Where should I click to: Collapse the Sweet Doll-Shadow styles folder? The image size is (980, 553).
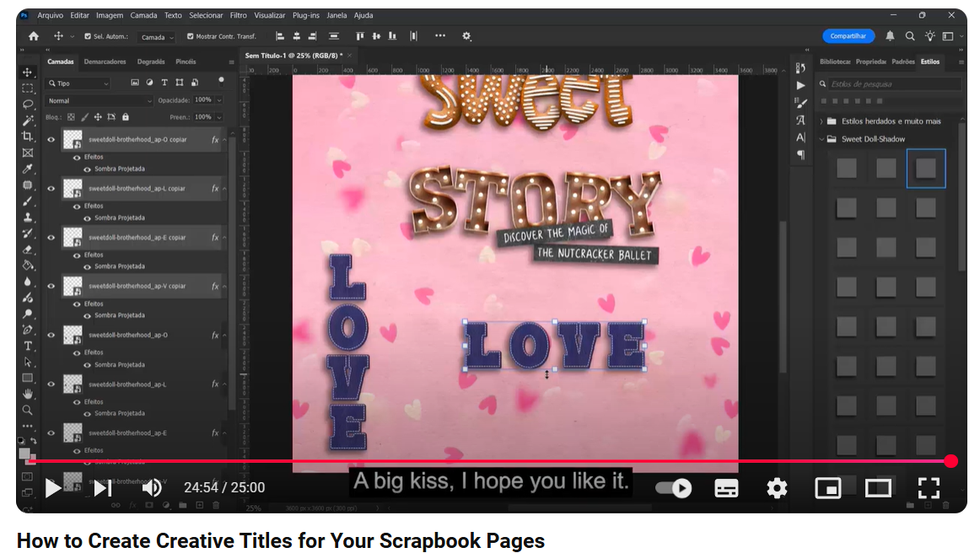pos(821,139)
